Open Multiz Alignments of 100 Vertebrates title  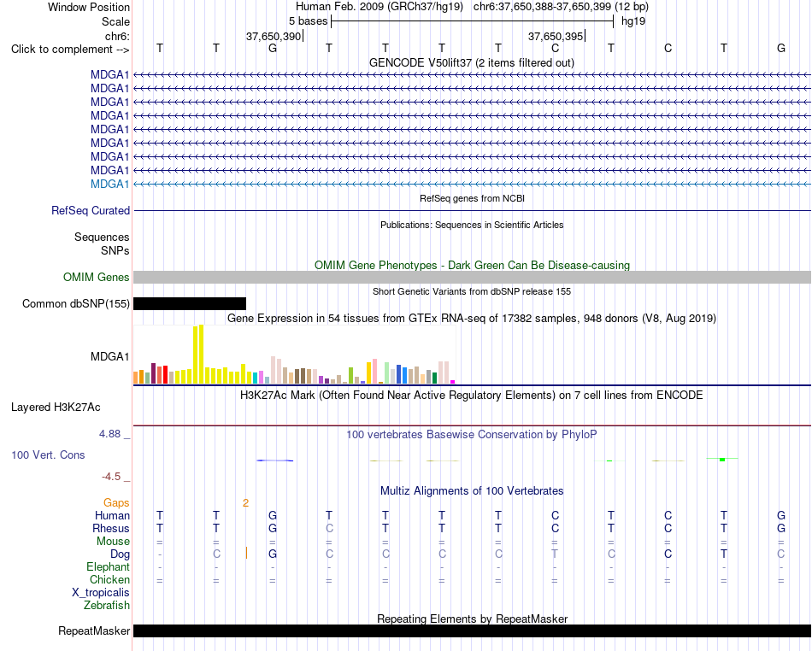[472, 490]
